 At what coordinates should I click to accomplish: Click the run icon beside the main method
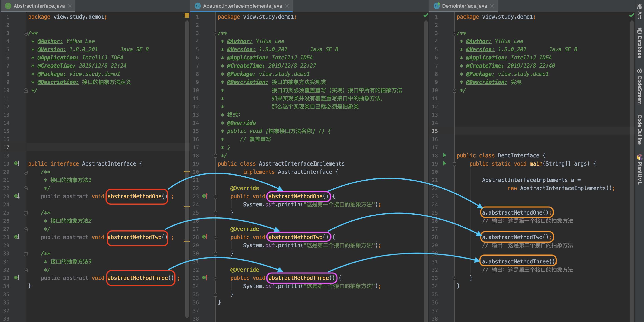click(444, 163)
